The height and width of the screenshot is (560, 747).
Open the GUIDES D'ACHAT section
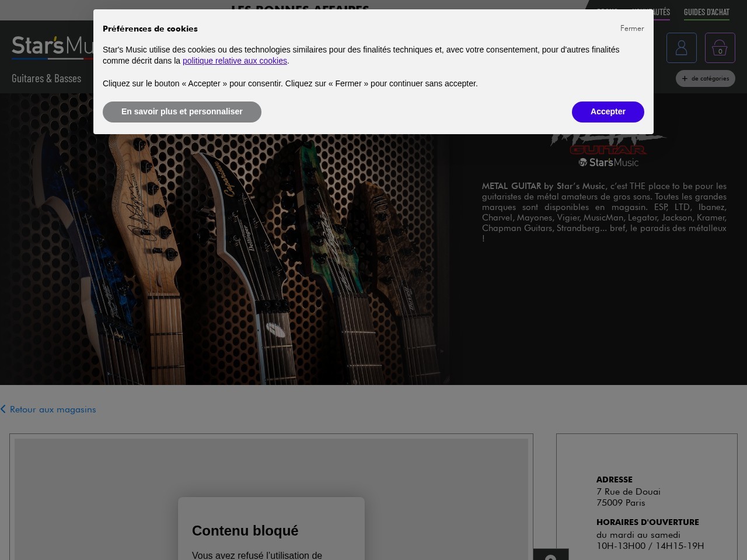706,12
